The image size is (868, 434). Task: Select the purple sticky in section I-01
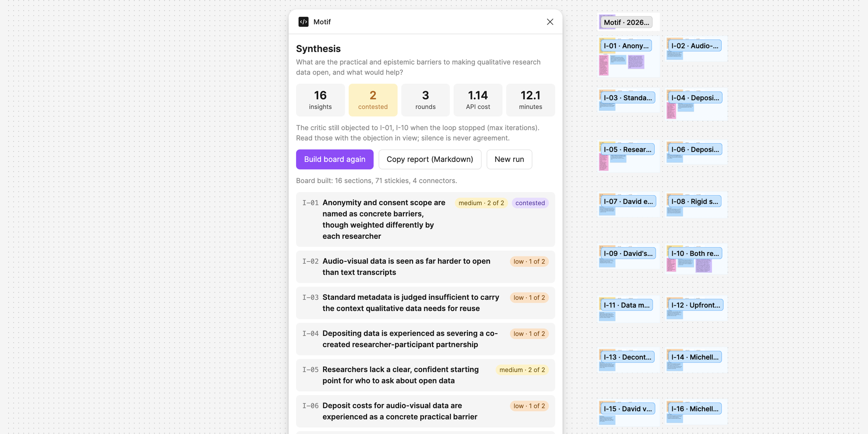(x=636, y=62)
